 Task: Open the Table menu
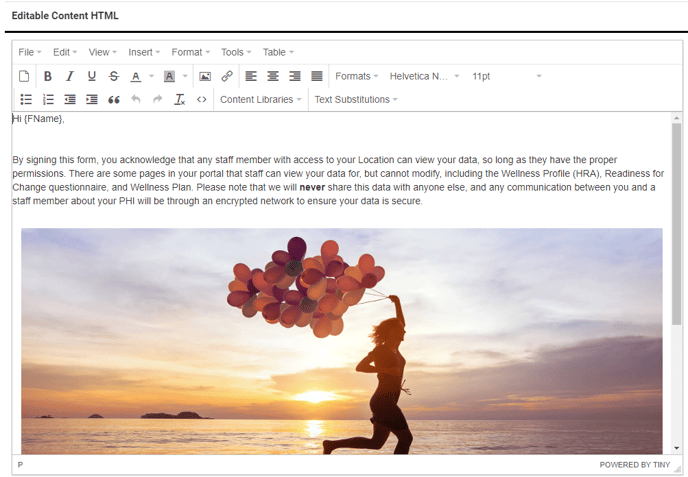point(278,52)
